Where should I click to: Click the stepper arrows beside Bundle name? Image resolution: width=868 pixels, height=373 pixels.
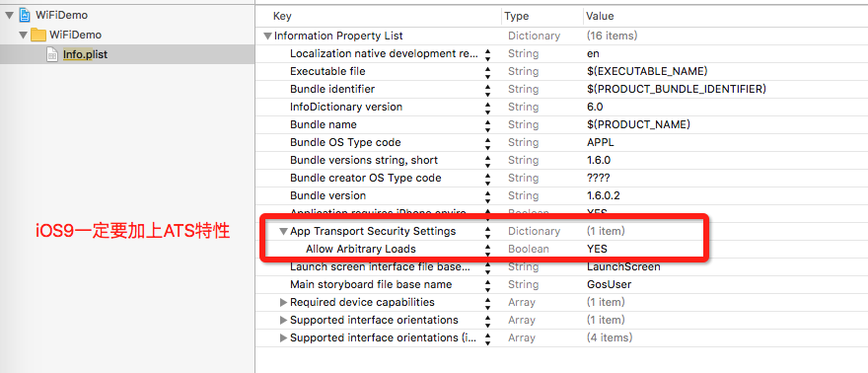[487, 125]
